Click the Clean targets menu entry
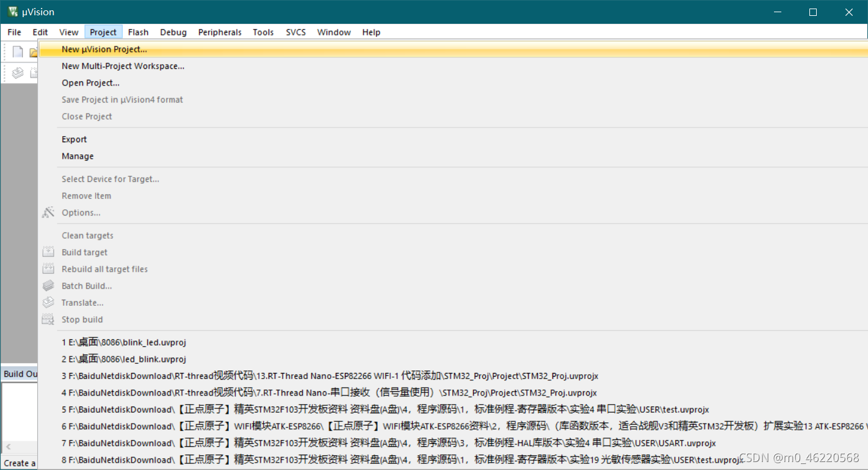The height and width of the screenshot is (470, 868). (x=453, y=236)
